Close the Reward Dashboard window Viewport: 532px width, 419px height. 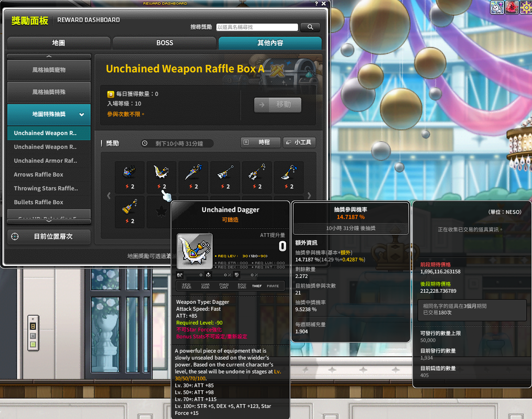tap(323, 3)
